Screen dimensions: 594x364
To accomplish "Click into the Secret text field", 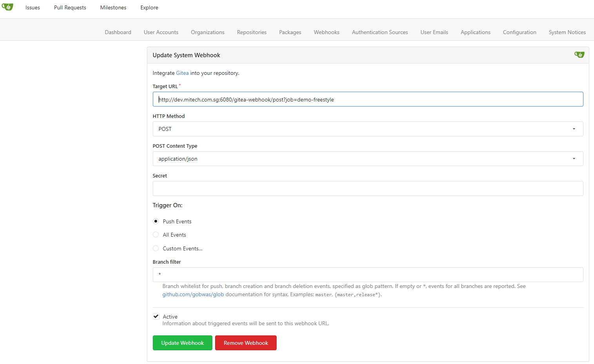I will pyautogui.click(x=368, y=188).
